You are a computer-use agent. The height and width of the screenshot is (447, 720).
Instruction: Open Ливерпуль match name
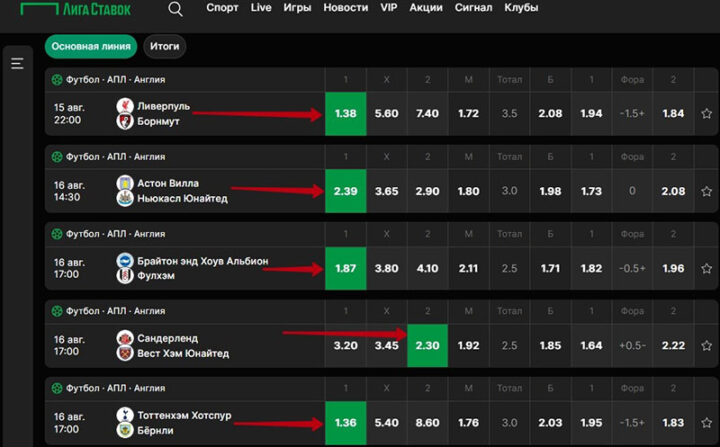[163, 106]
